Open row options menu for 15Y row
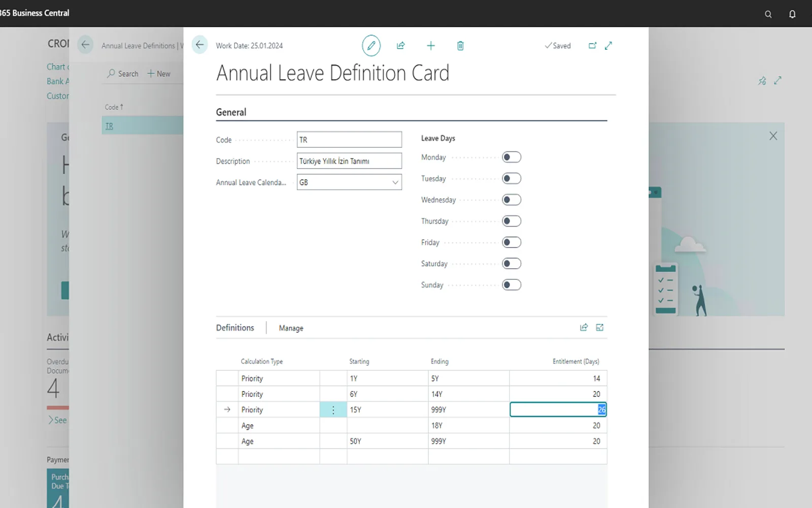812x508 pixels. point(333,410)
